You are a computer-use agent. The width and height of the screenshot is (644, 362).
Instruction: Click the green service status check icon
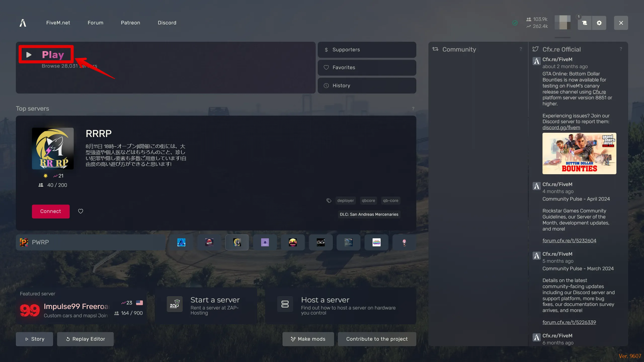515,23
